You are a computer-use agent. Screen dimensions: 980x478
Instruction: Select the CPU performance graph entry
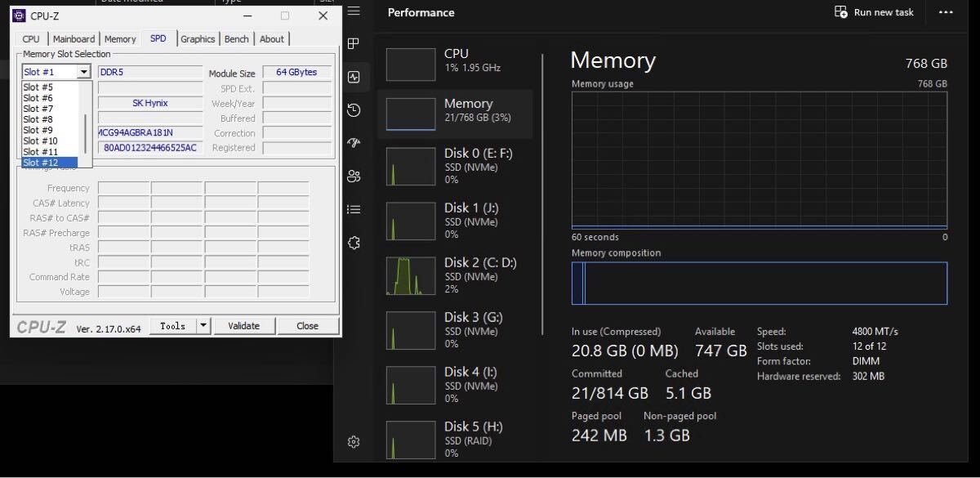[x=457, y=64]
